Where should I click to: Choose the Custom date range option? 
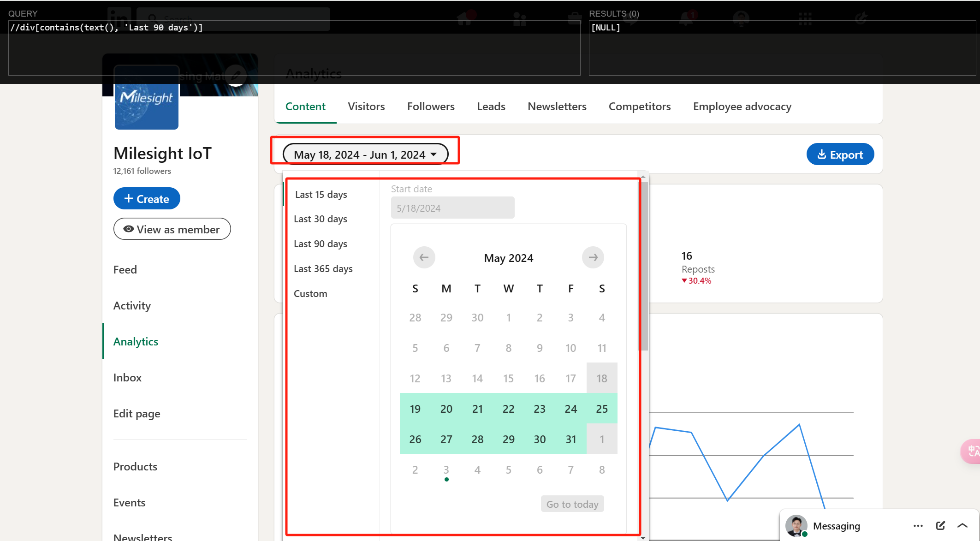pos(310,294)
